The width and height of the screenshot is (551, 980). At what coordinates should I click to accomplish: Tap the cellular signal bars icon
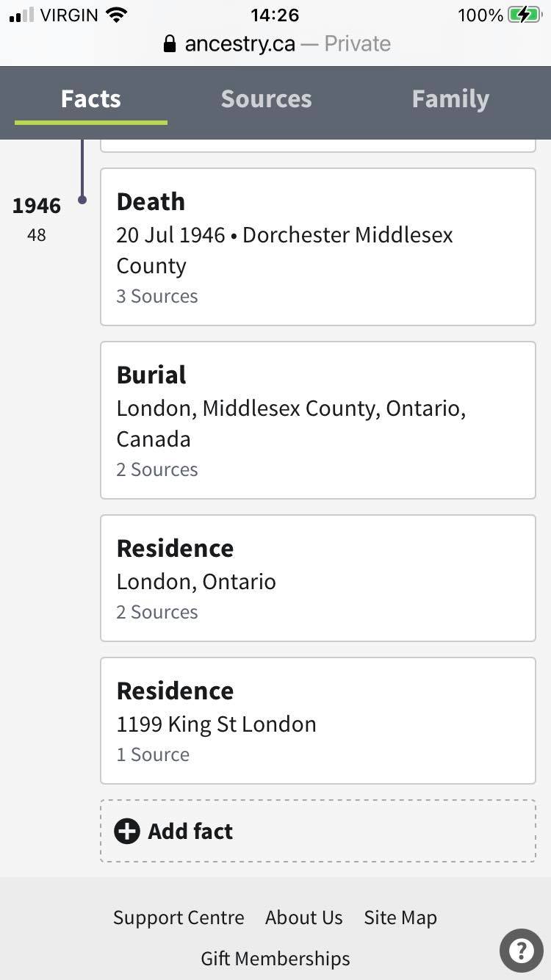[22, 15]
